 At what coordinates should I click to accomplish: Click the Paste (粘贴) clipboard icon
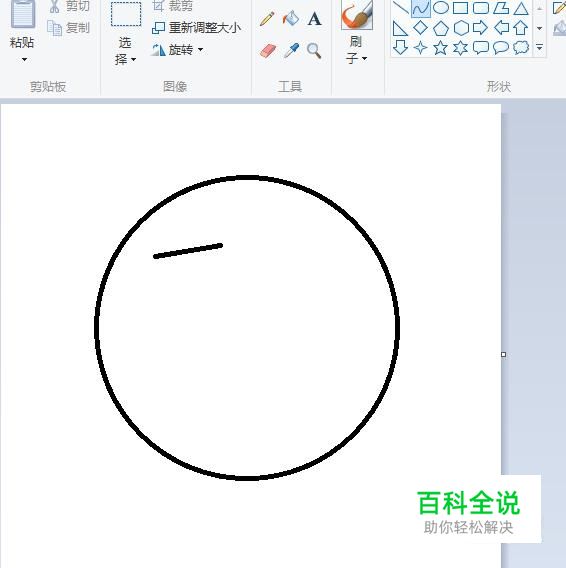(23, 14)
